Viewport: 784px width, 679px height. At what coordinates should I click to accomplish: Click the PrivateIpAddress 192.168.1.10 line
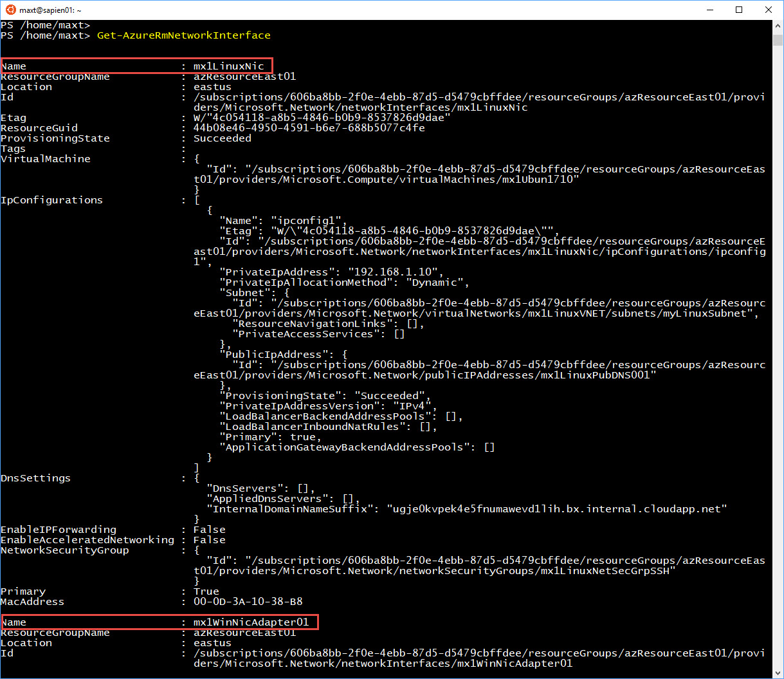(x=331, y=272)
